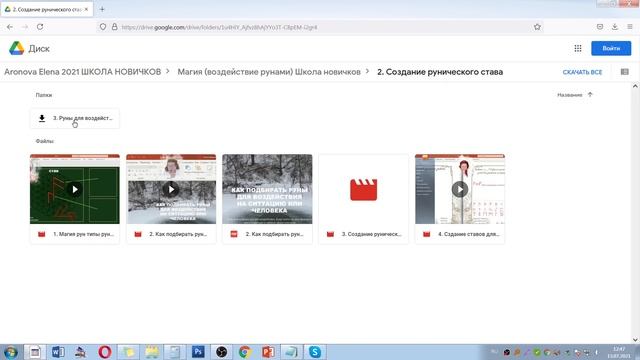This screenshot has width=640, height=360.
Task: Open Photoshop from the taskbar
Action: pos(198,352)
